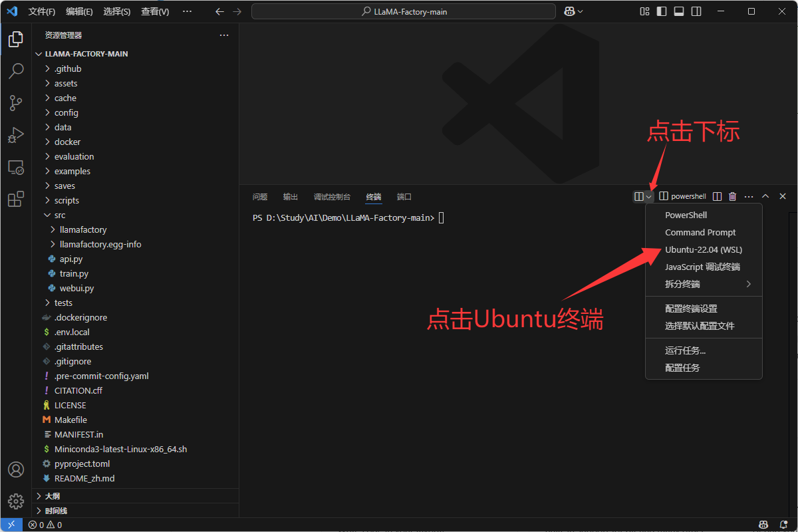
Task: Switch to the 输出 panel tab
Action: 291,197
